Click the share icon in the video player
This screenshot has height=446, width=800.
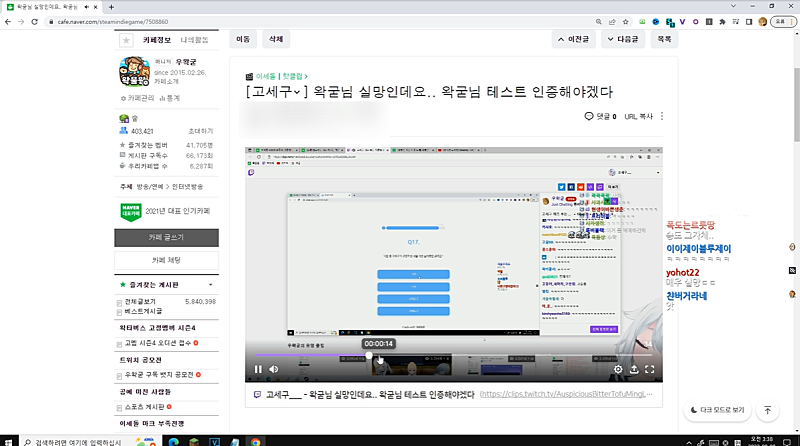[634, 369]
